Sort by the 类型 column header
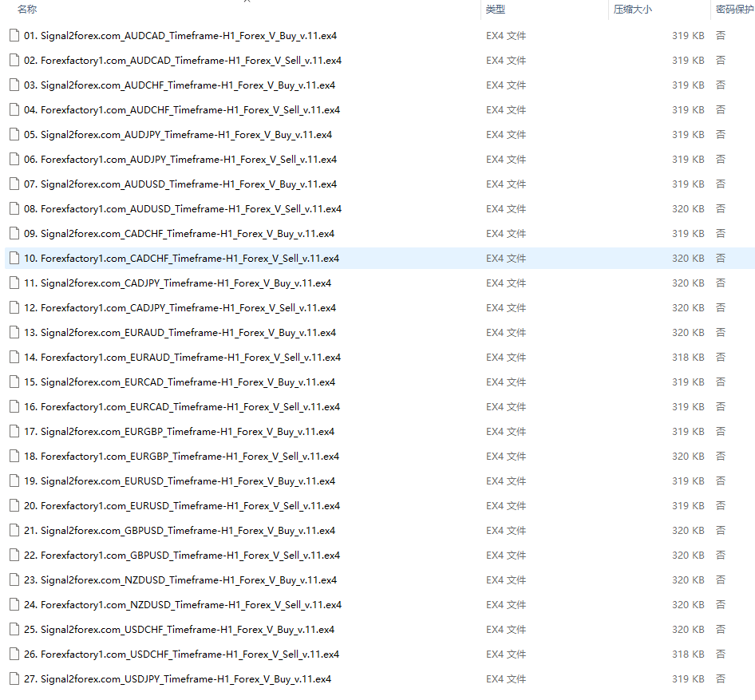755x700 pixels. point(496,9)
